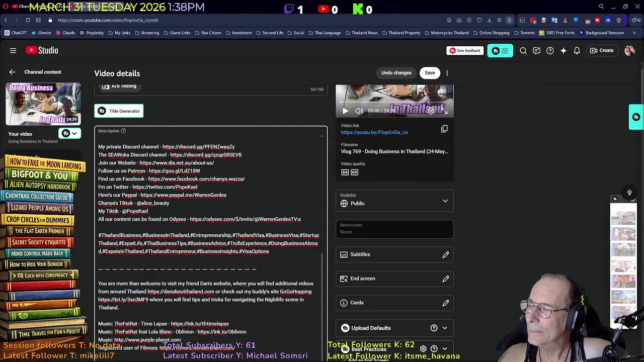Click the browser address bar URL
The image size is (644, 362).
(x=108, y=20)
